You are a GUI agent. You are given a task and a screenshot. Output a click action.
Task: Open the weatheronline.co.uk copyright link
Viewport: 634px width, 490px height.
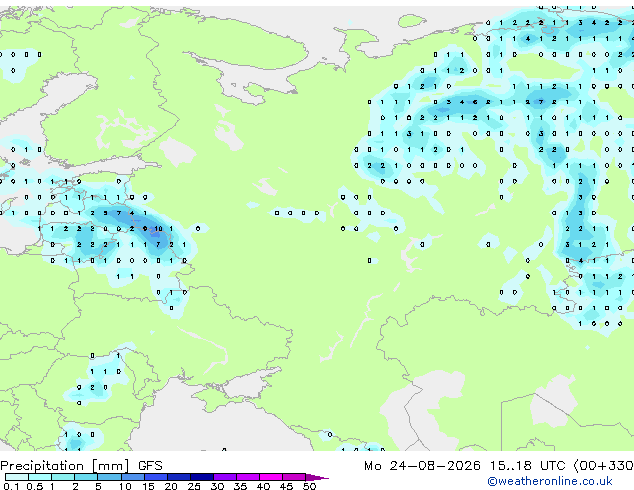(550, 481)
